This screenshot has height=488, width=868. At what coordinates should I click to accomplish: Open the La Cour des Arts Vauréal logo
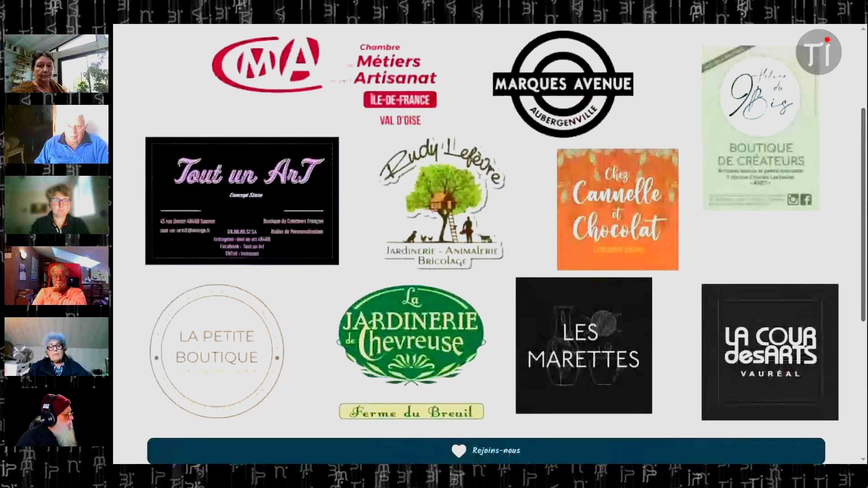(770, 352)
